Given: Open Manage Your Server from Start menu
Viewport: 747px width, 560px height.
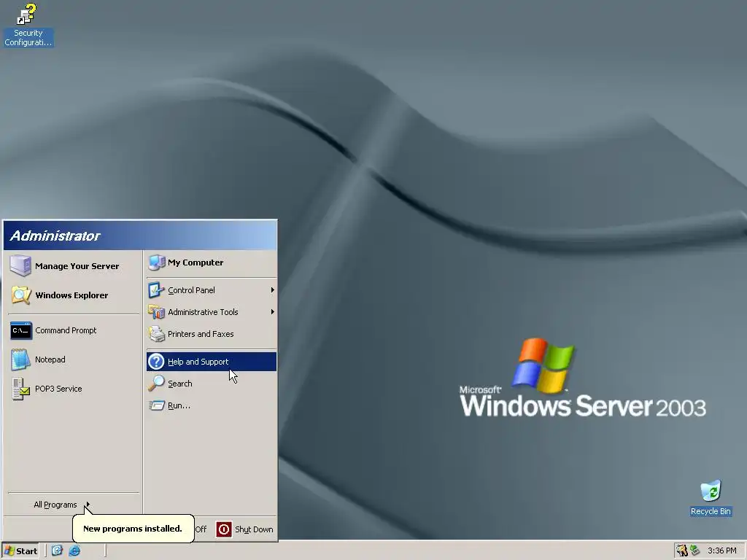Looking at the screenshot, I should [74, 265].
